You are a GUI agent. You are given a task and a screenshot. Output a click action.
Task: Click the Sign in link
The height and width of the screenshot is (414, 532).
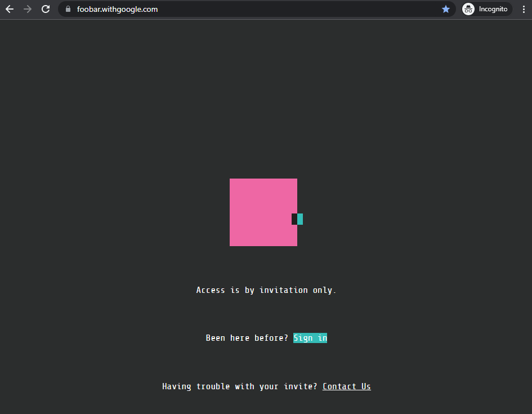[310, 338]
